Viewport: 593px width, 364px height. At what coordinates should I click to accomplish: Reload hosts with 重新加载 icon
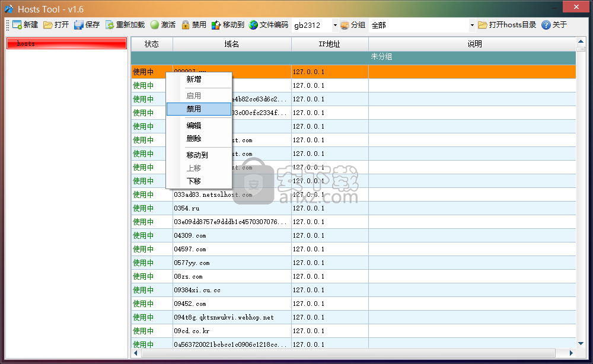click(x=110, y=25)
